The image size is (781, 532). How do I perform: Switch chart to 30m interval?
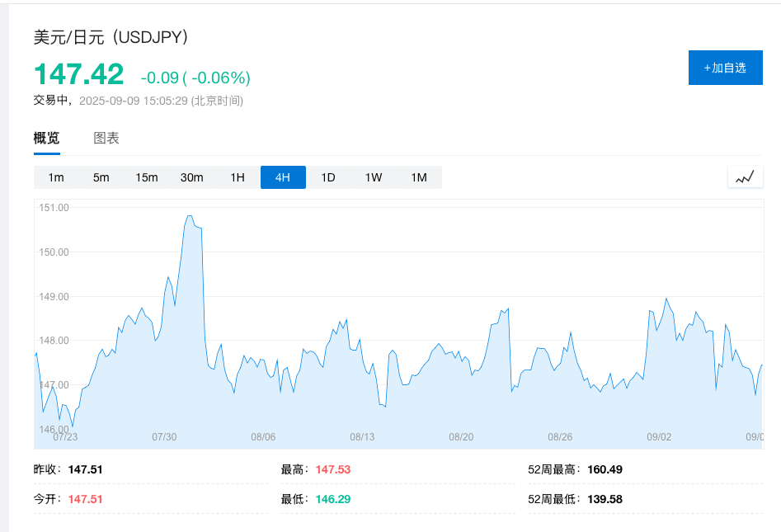click(x=192, y=177)
